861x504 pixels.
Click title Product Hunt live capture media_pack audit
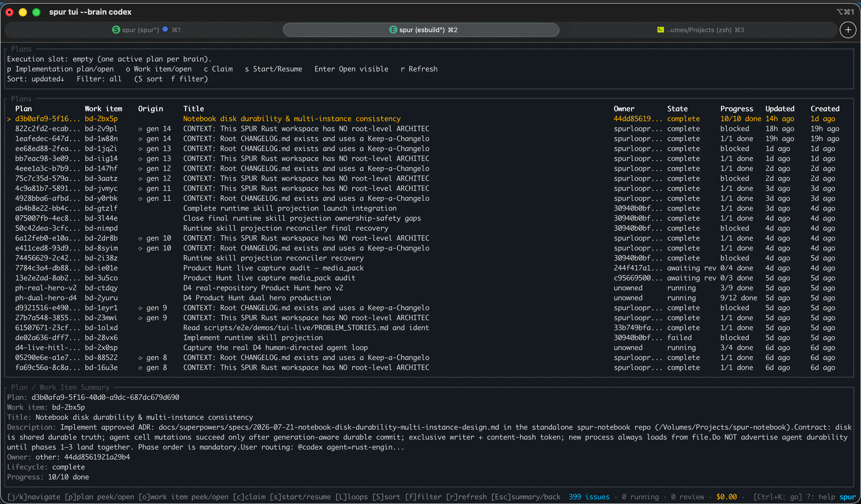tap(269, 278)
